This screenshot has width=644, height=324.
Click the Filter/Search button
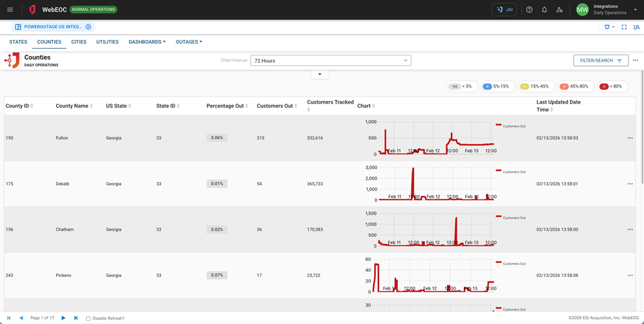tap(600, 61)
